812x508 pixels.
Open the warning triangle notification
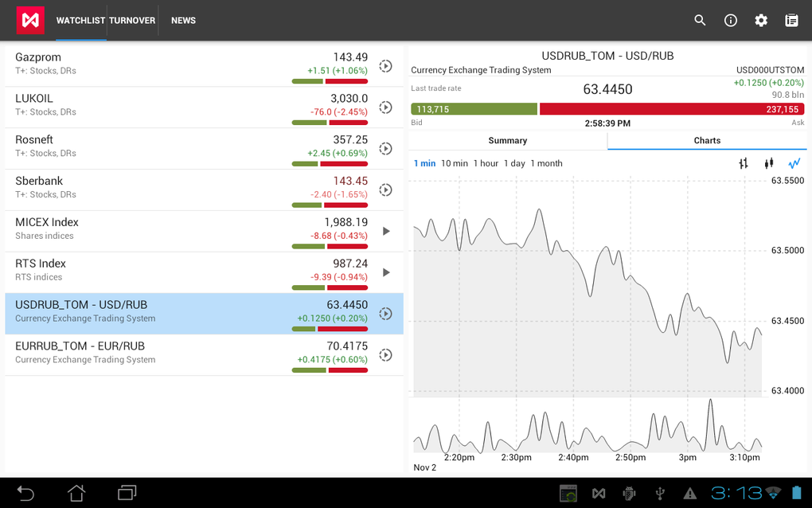(x=689, y=494)
